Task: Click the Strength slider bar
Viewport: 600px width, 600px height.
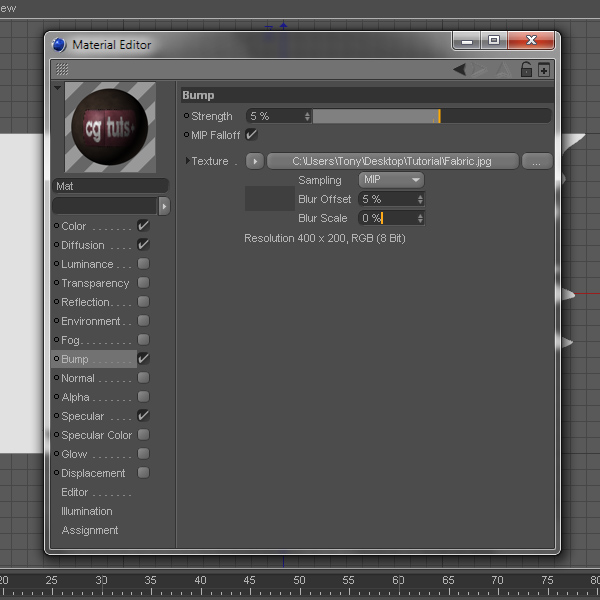Action: 432,116
